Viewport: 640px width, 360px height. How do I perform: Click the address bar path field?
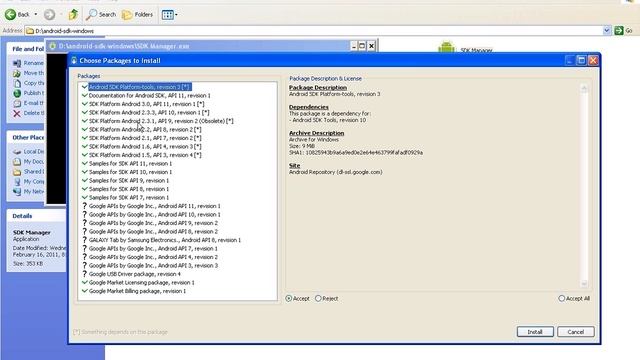[314, 31]
